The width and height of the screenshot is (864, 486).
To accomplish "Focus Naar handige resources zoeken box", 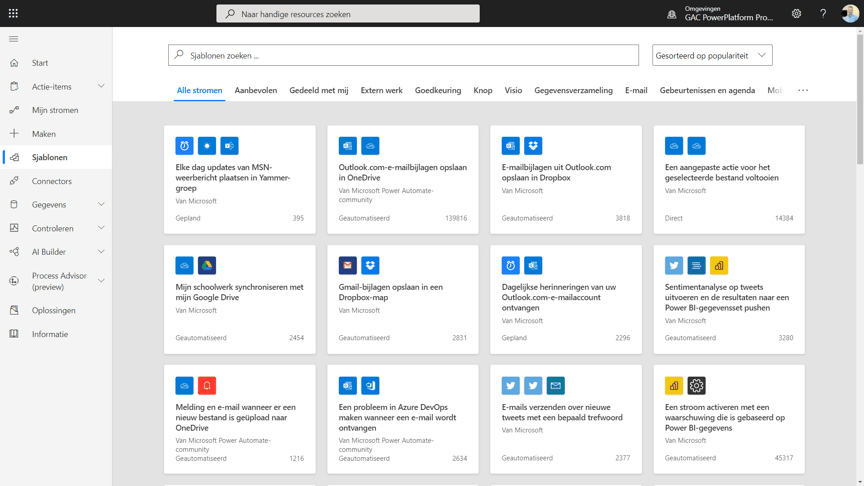I will tap(348, 14).
